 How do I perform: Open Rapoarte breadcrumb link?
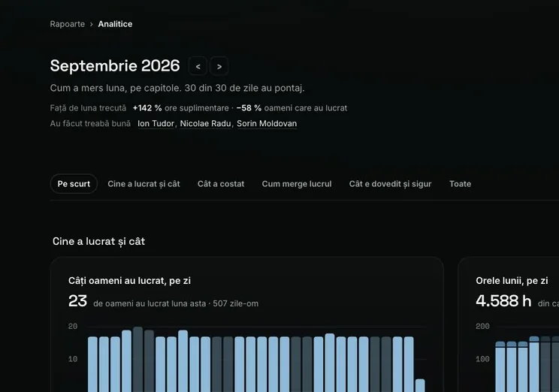[x=68, y=24]
